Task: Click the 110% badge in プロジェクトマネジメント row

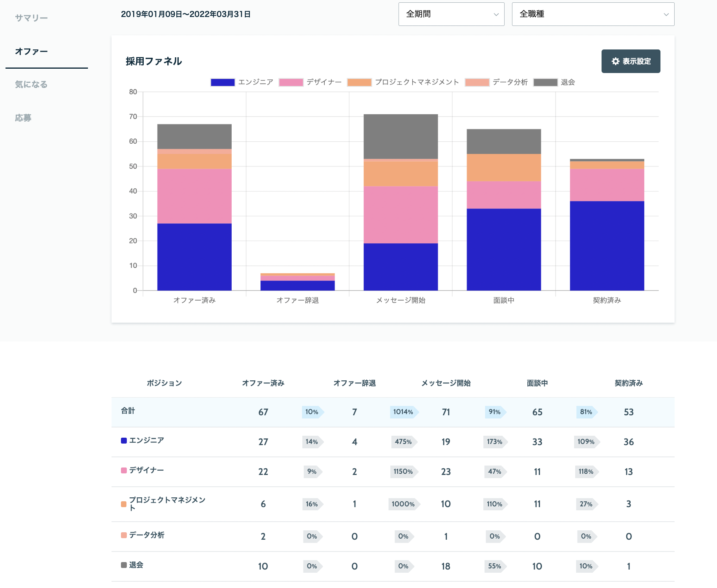Action: point(496,504)
